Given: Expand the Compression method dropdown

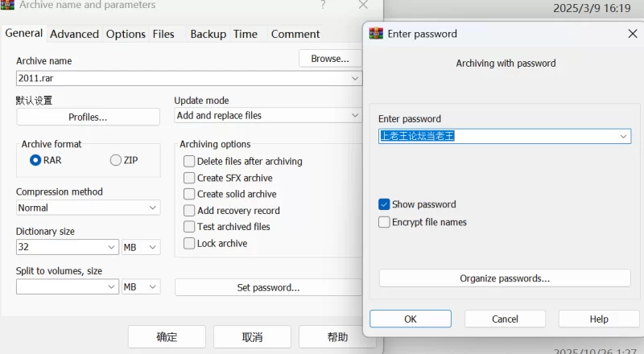Looking at the screenshot, I should click(x=153, y=208).
